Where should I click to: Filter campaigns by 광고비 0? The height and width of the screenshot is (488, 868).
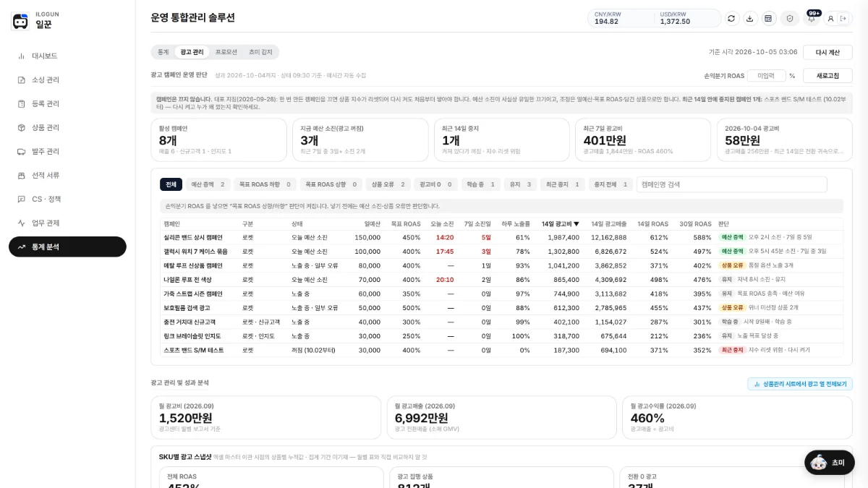[x=436, y=184]
